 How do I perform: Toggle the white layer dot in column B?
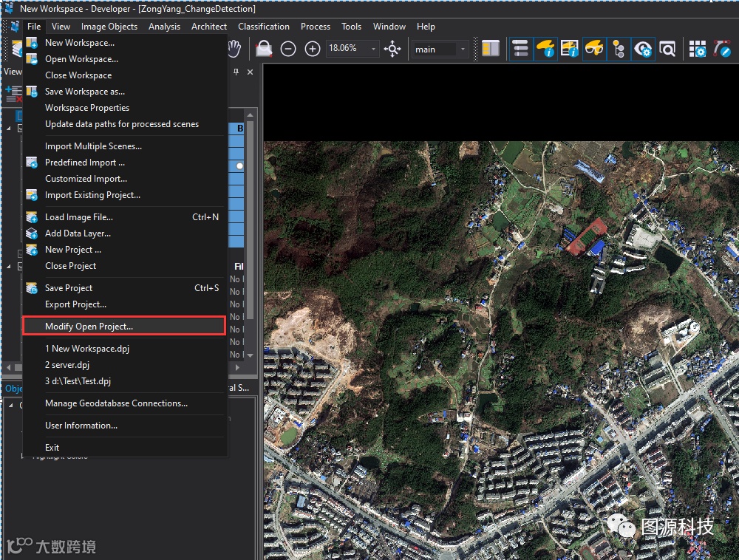[239, 166]
